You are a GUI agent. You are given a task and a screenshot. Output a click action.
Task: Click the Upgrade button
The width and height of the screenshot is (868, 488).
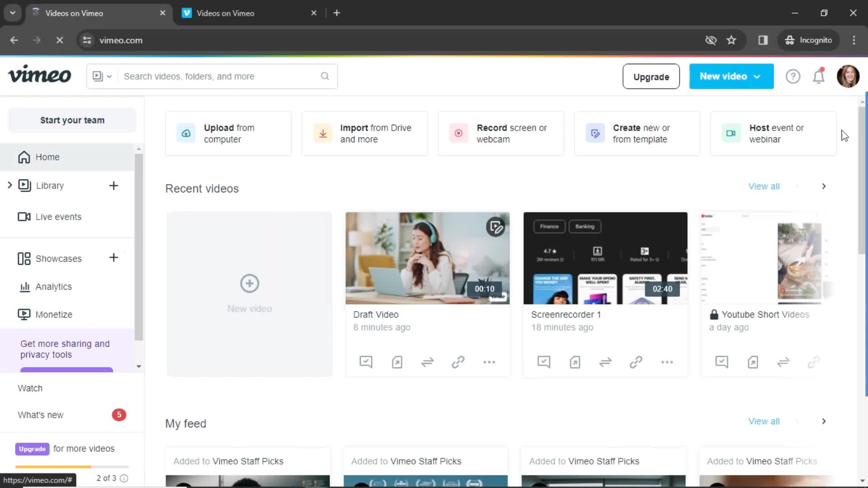tap(651, 76)
